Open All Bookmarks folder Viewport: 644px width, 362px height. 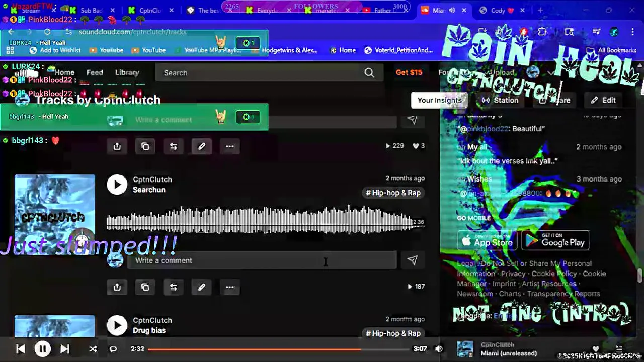[x=612, y=50]
